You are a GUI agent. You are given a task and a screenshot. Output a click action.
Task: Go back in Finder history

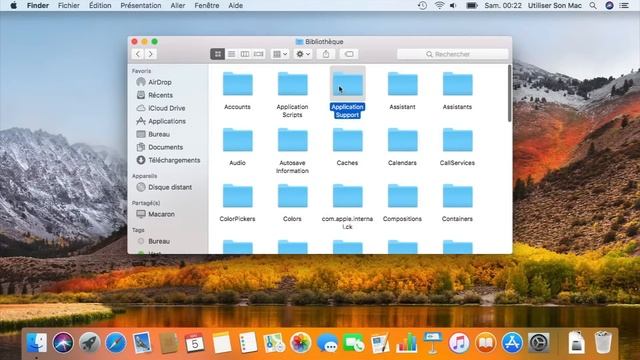pos(138,54)
